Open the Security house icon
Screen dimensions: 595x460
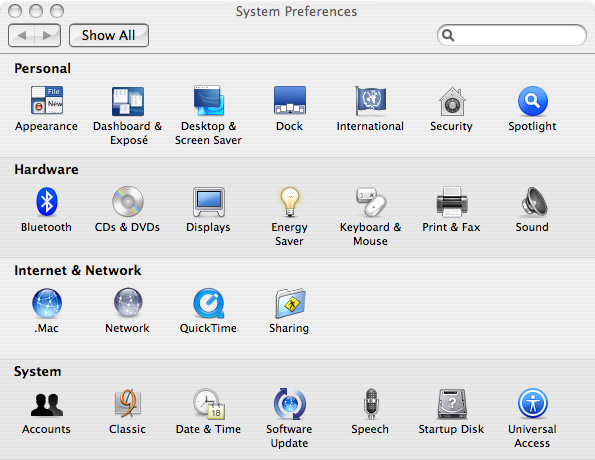[452, 101]
